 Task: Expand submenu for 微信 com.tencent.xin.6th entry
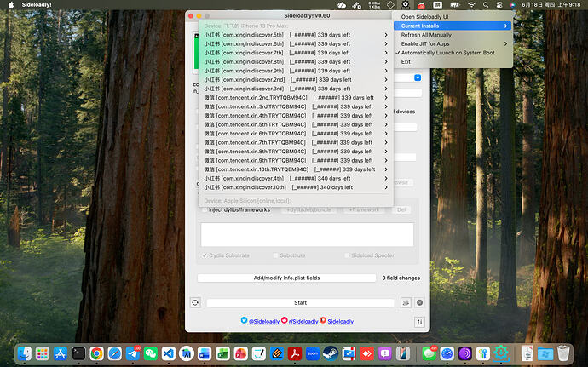pos(386,134)
